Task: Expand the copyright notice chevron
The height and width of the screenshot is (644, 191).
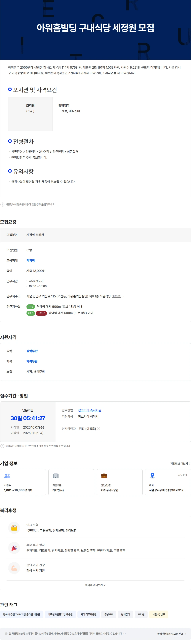Action: tap(125, 633)
